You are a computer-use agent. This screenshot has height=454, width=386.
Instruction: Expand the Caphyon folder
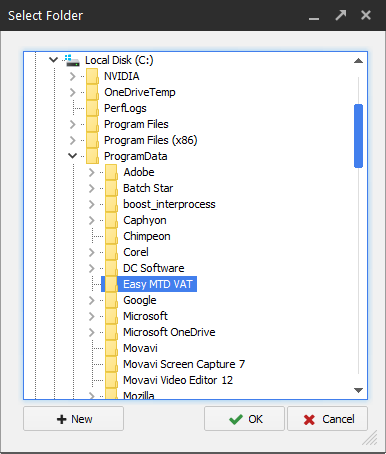pos(92,220)
